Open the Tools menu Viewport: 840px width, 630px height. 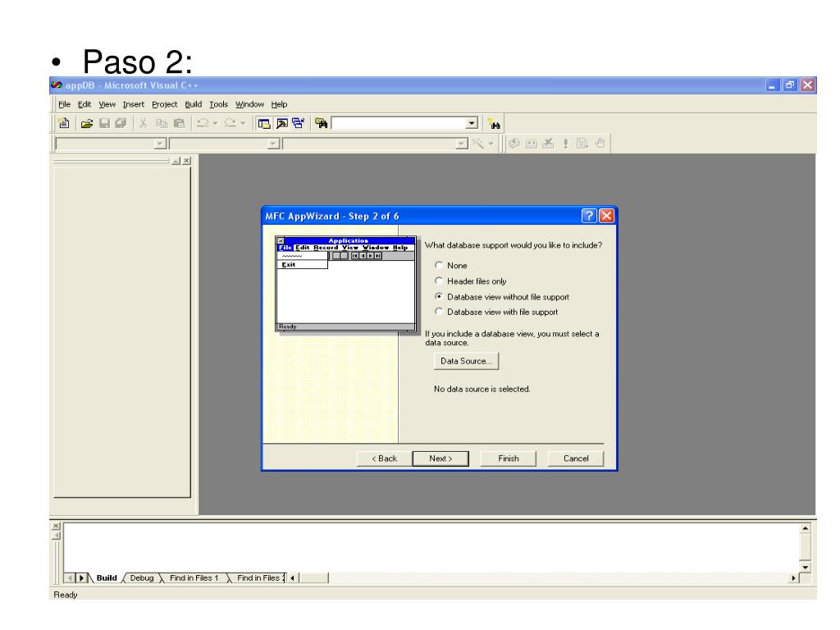pyautogui.click(x=218, y=104)
